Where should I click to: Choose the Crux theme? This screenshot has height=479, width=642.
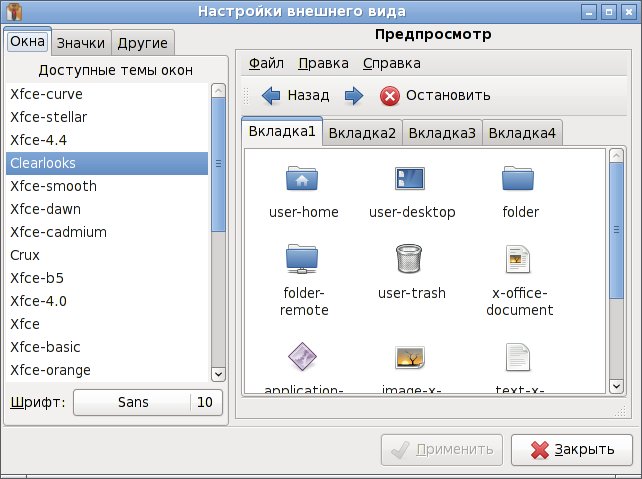107,255
